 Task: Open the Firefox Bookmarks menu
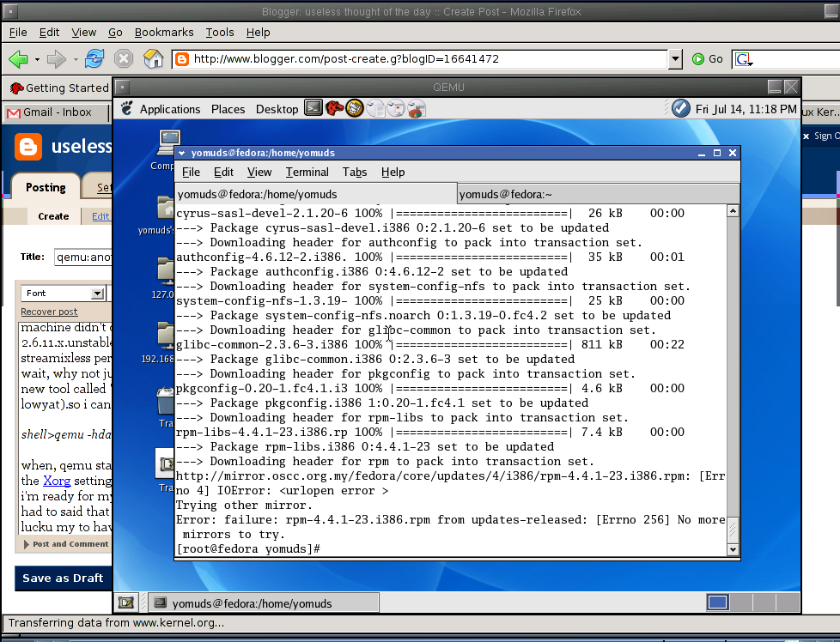pos(164,32)
